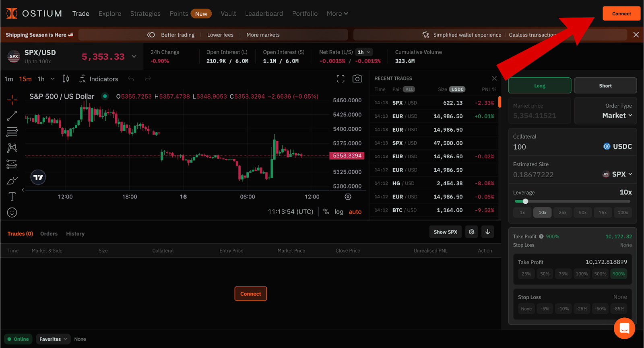Dismiss the Shipping Season banner

[636, 35]
